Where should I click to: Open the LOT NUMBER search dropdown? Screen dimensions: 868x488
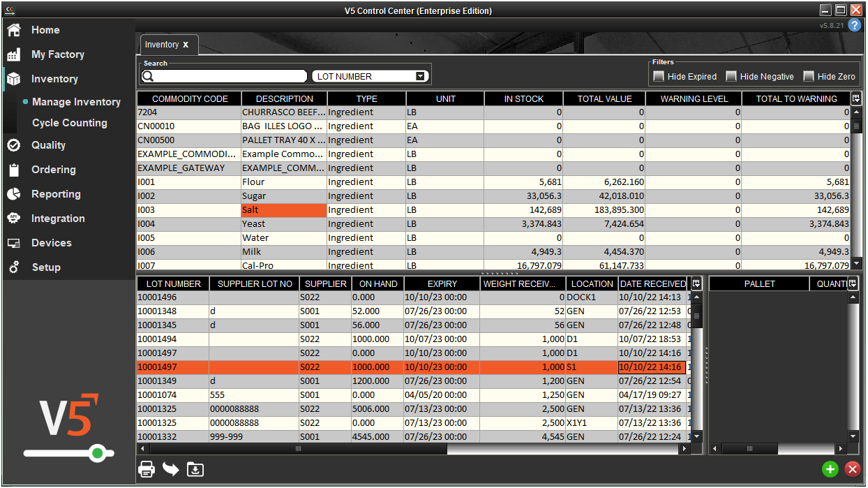pos(419,75)
